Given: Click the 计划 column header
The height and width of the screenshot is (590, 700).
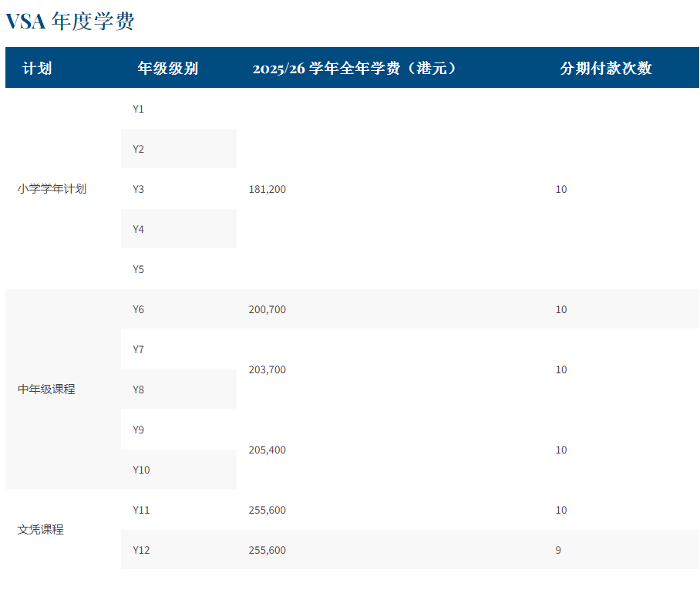Looking at the screenshot, I should [x=37, y=68].
